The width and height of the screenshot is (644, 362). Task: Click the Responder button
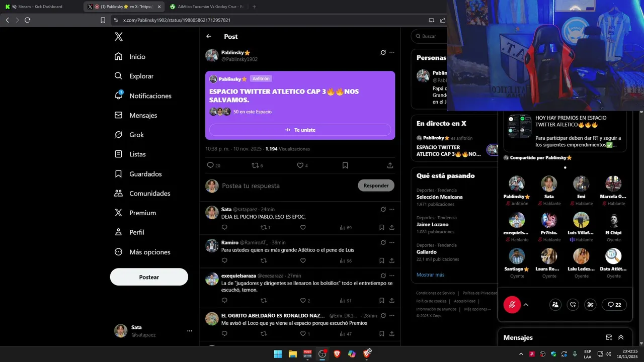coord(376,186)
